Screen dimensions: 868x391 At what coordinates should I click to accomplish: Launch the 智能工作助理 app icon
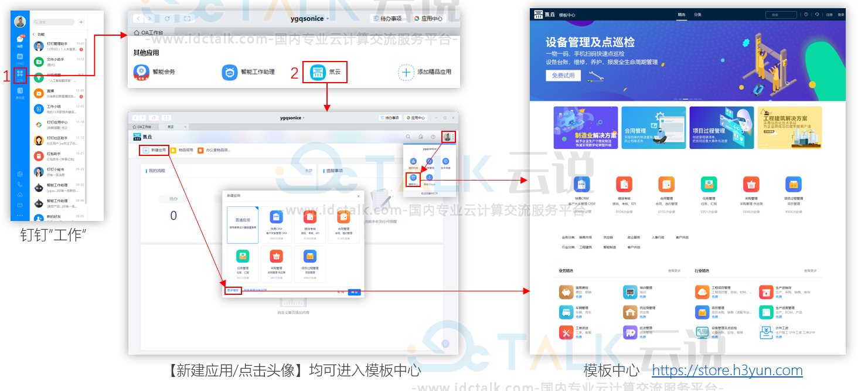coord(230,72)
